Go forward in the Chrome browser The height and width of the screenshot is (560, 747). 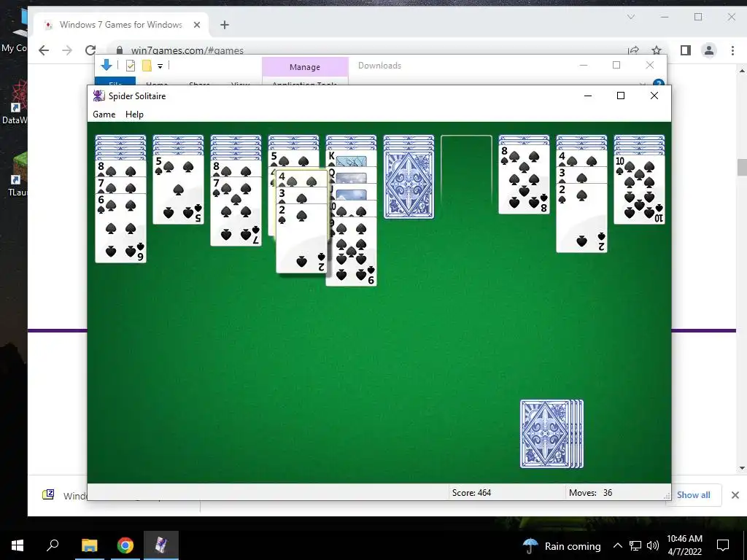click(66, 50)
